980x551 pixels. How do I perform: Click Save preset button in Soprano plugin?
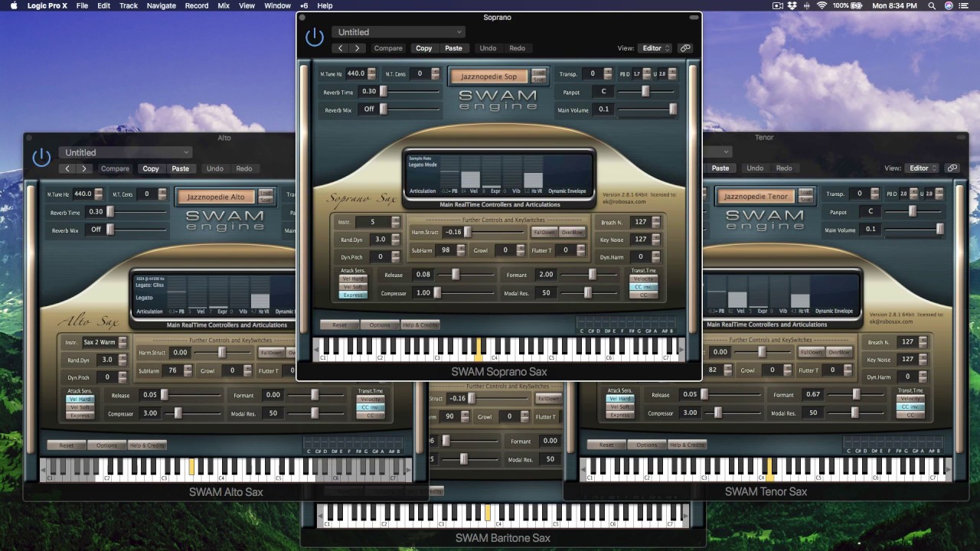coord(539,79)
